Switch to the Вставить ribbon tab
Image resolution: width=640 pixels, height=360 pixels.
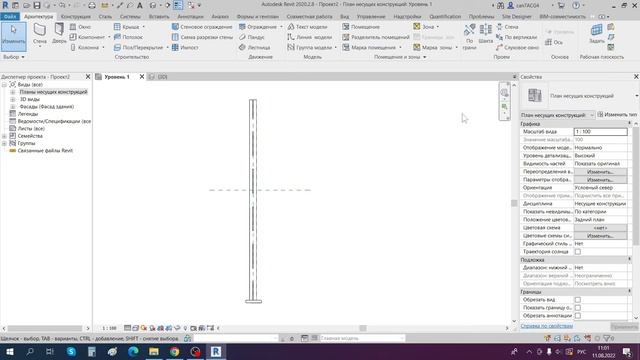pos(159,17)
